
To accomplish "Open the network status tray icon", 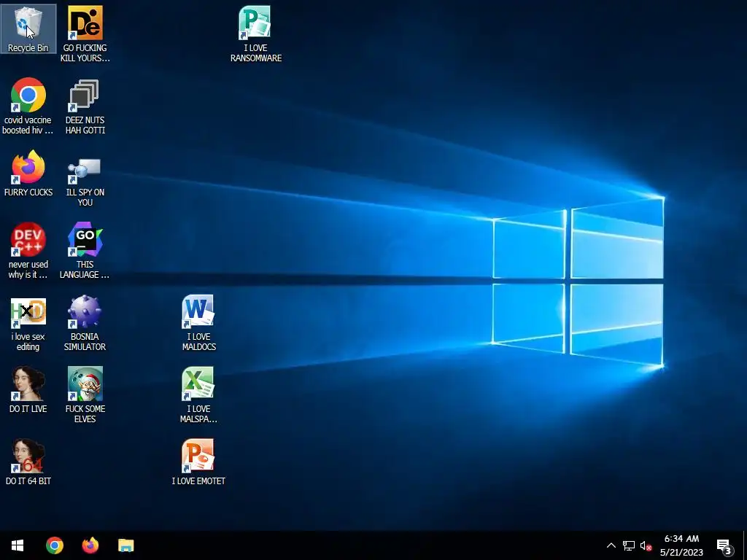I will click(629, 545).
